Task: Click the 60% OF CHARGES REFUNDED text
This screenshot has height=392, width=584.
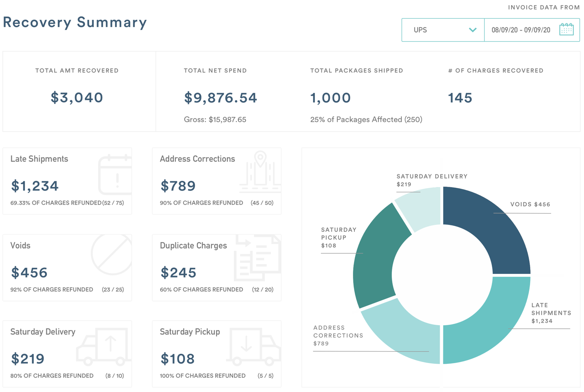Action: coord(201,290)
